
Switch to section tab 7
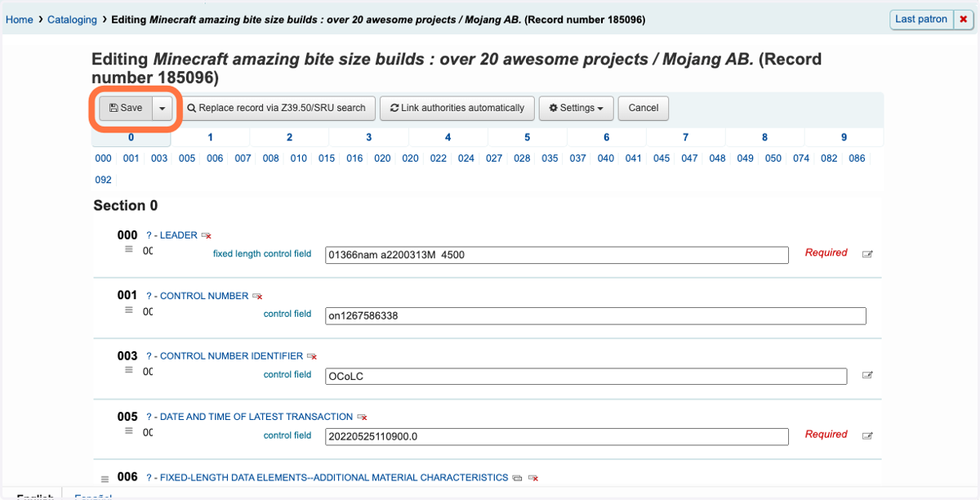[685, 137]
